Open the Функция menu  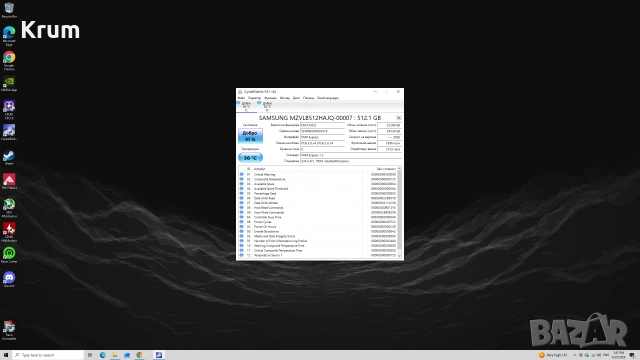tap(270, 98)
